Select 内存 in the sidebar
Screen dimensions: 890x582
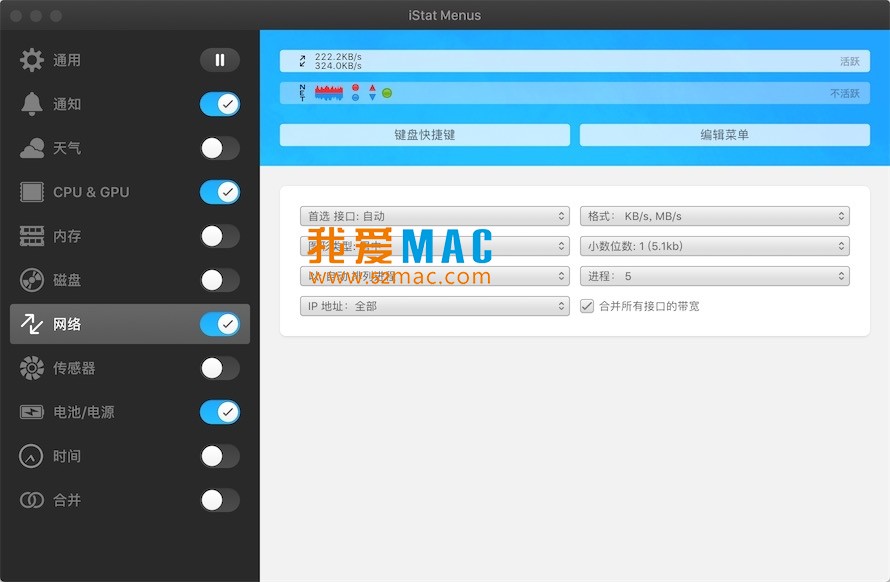coord(67,236)
